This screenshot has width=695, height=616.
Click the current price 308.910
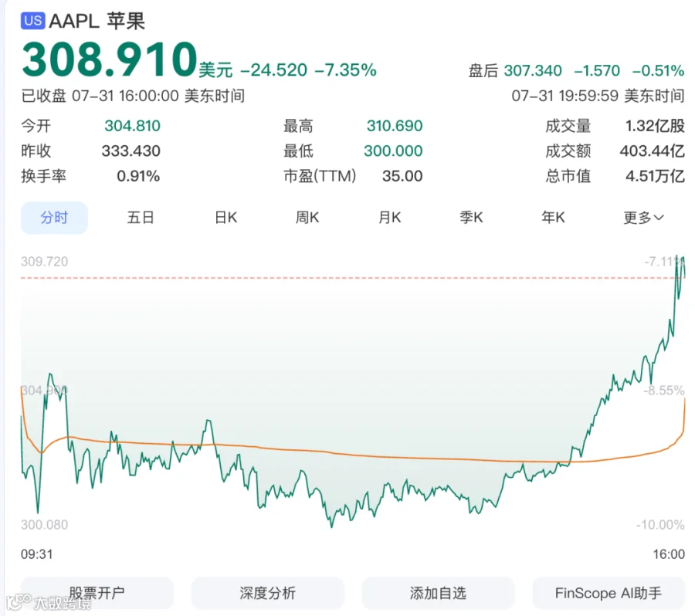pos(109,59)
